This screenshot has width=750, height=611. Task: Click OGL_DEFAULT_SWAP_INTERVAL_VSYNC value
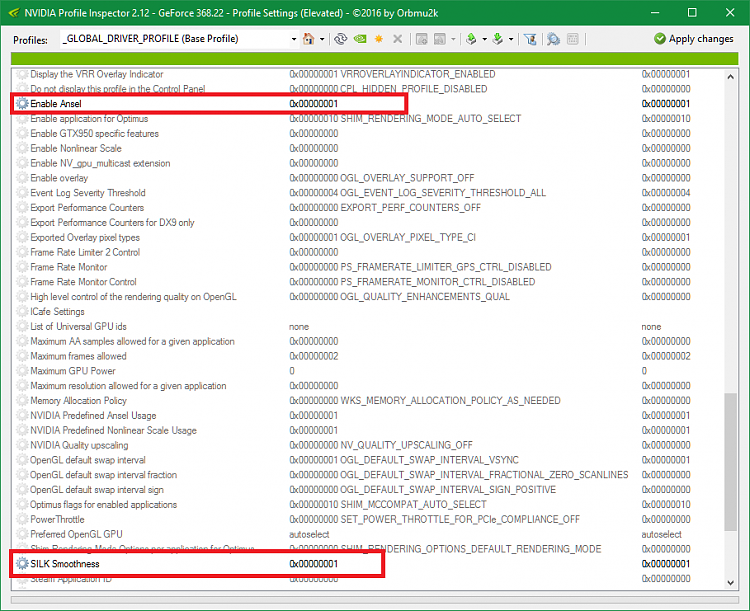tap(429, 460)
